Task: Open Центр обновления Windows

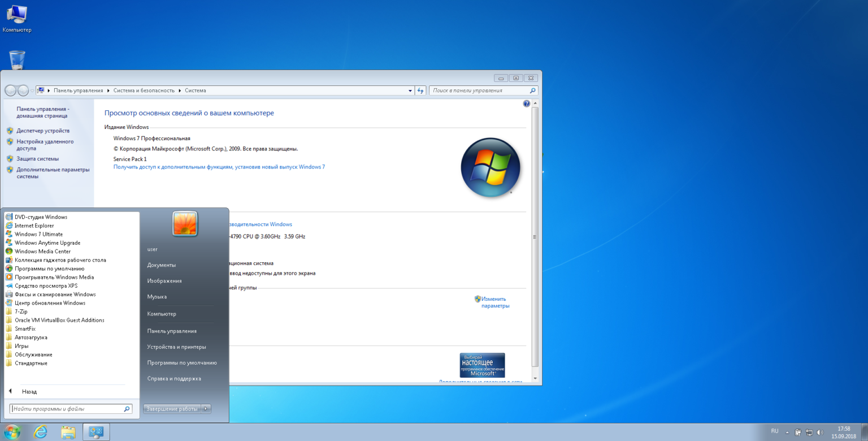Action: tap(50, 303)
